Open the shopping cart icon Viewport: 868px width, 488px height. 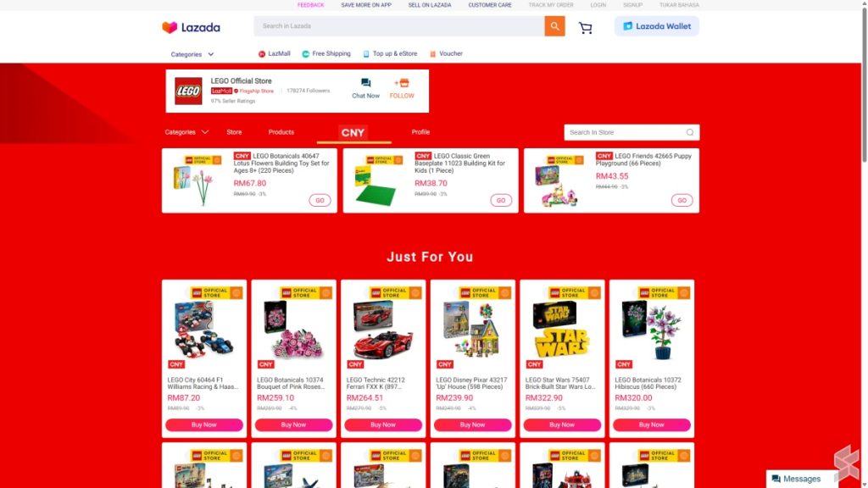point(585,28)
